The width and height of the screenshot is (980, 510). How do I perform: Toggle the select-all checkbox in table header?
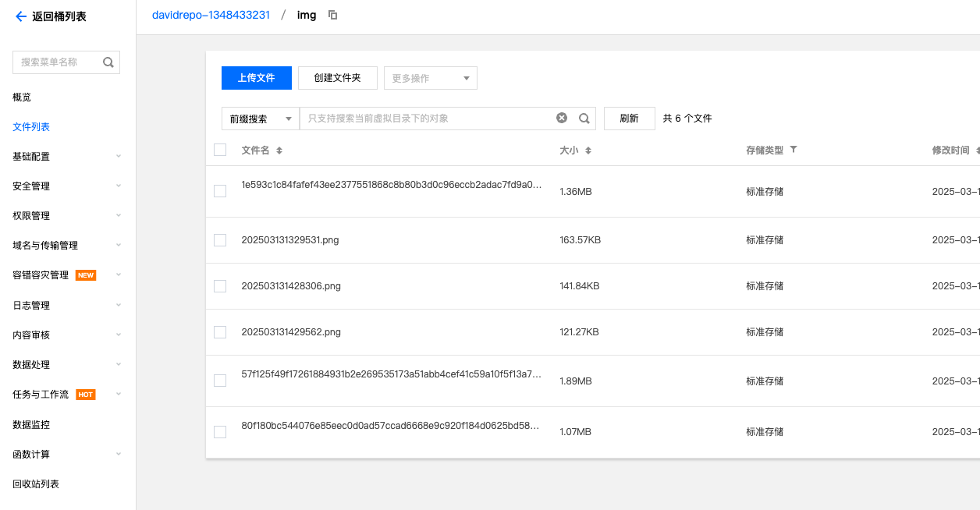tap(220, 150)
